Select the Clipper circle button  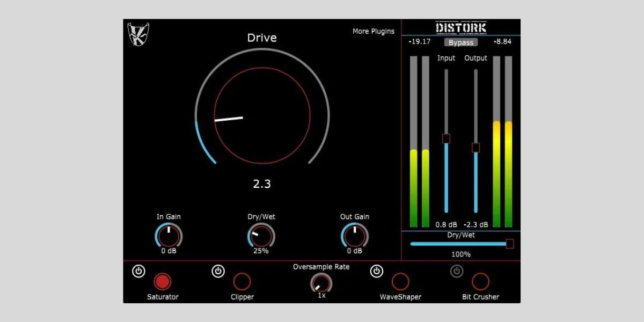click(242, 282)
